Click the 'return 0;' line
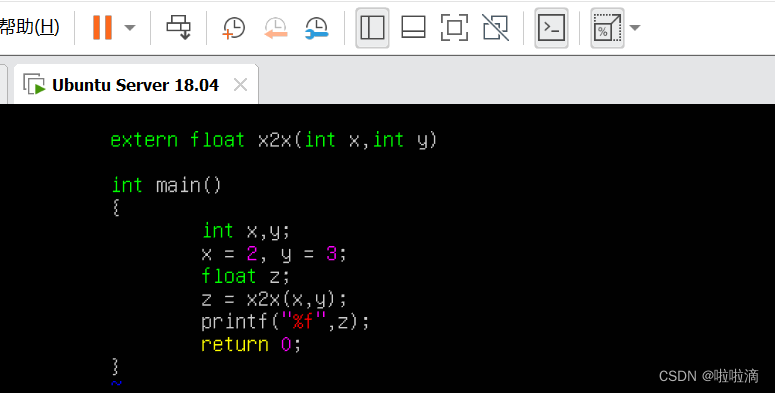 tap(251, 344)
